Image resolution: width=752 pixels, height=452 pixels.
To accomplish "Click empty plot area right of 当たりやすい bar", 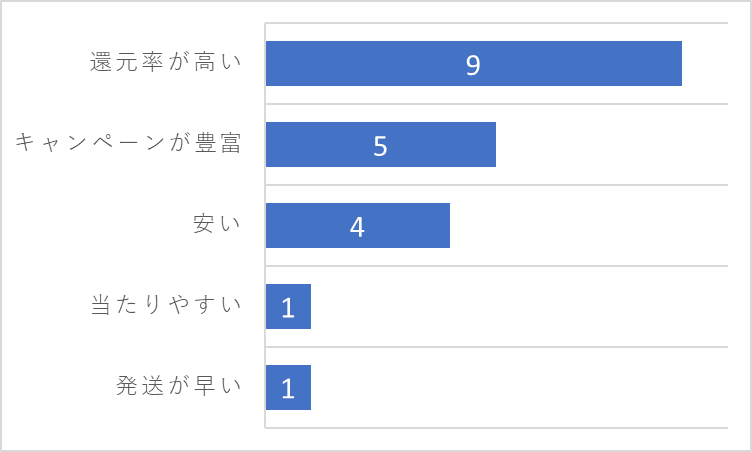I will [x=519, y=307].
